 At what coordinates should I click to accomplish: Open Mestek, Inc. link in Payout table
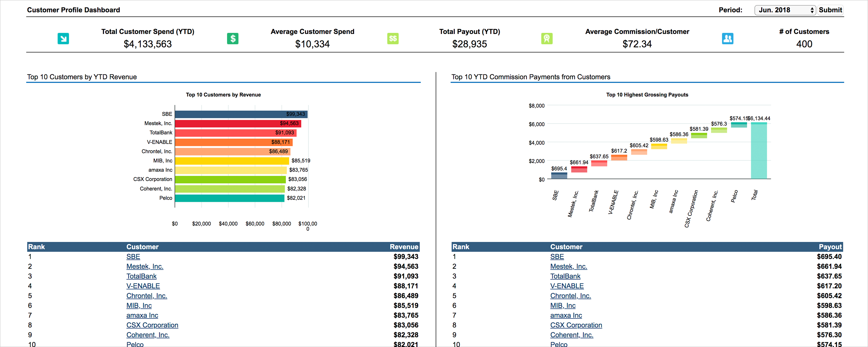(x=569, y=267)
